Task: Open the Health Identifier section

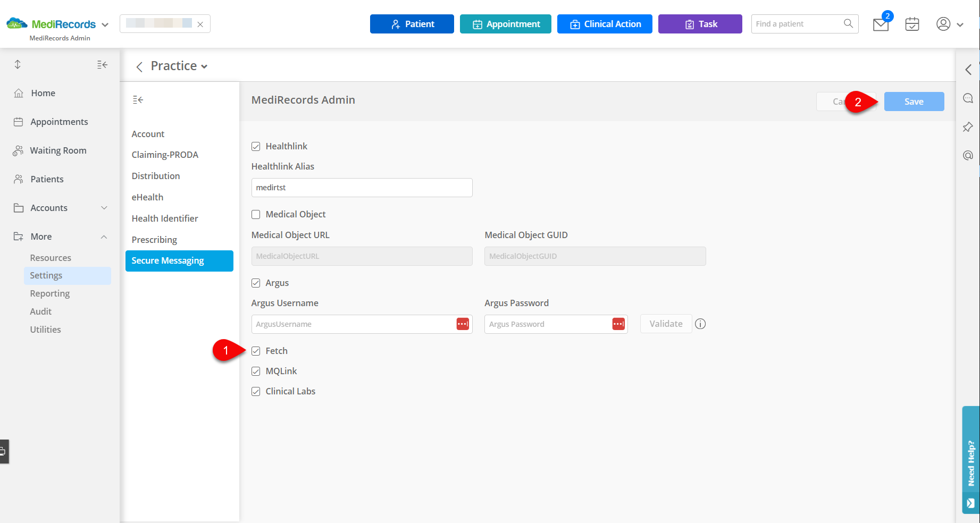Action: [165, 218]
